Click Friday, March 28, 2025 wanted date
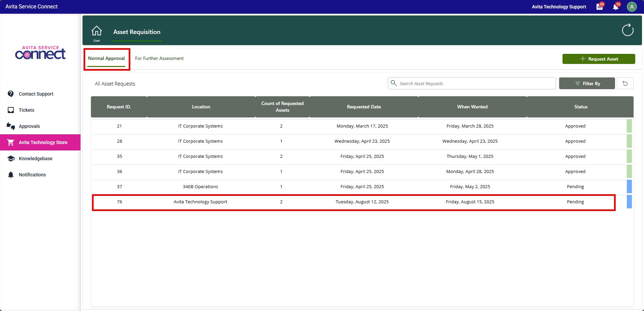Viewport: 644px width, 311px height. point(470,126)
